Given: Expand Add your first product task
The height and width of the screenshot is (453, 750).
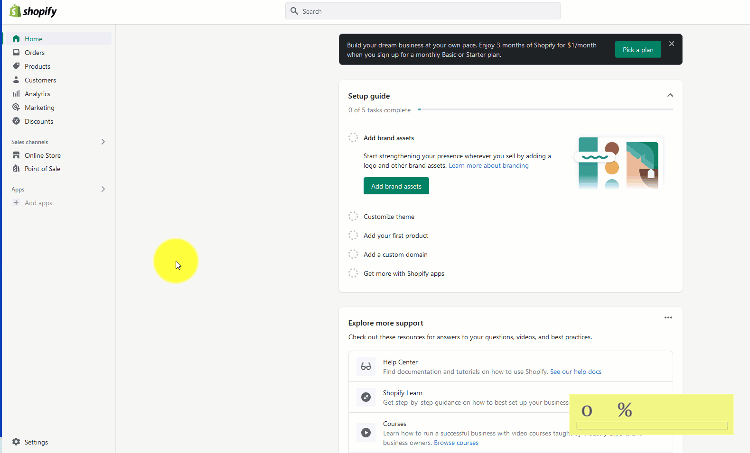Looking at the screenshot, I should 396,235.
